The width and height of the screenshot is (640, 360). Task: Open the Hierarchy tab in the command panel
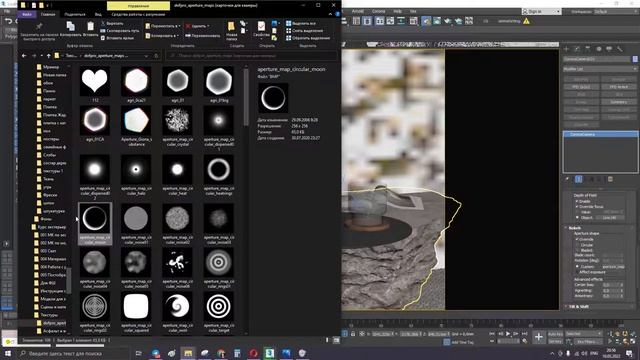[x=588, y=49]
